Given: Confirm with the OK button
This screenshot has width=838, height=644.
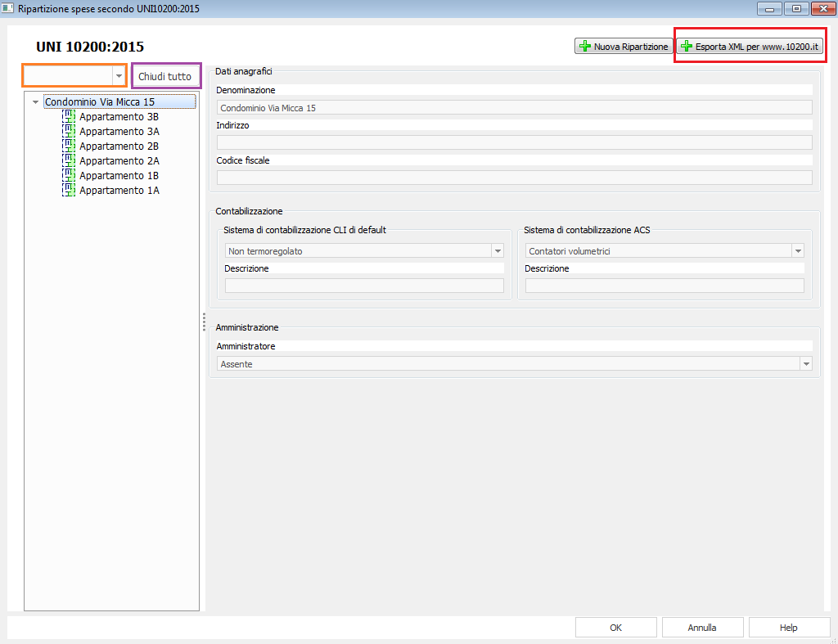Looking at the screenshot, I should click(615, 628).
